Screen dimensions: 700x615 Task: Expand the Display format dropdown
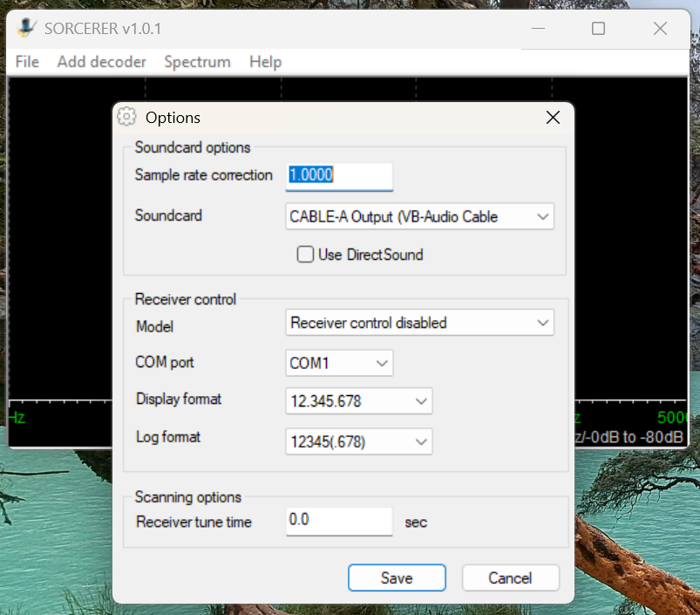tap(358, 401)
